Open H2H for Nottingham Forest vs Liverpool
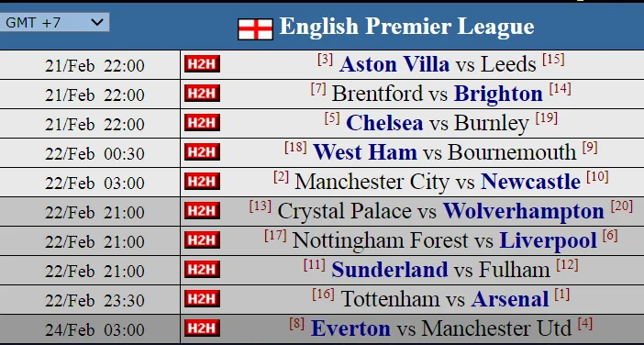Screen dimensions: 644x345 coord(202,240)
